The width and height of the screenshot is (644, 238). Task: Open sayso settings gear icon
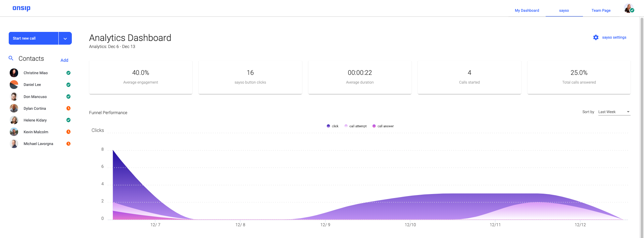tap(596, 38)
